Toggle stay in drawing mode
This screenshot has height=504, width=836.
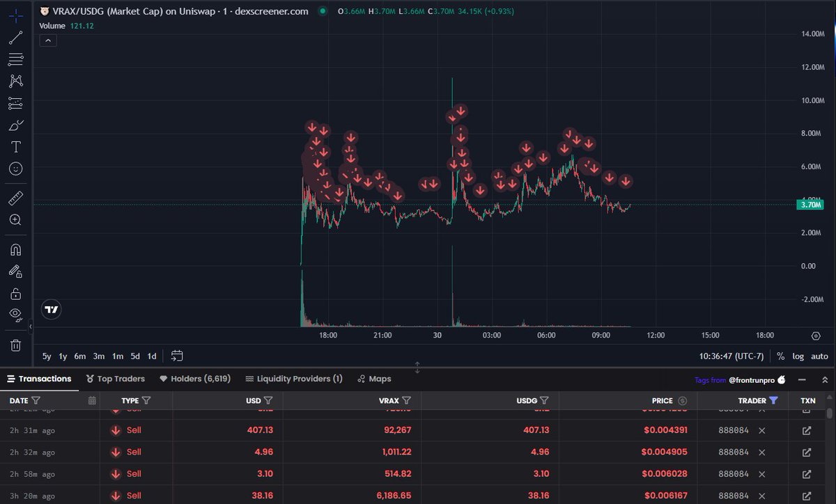pos(15,271)
